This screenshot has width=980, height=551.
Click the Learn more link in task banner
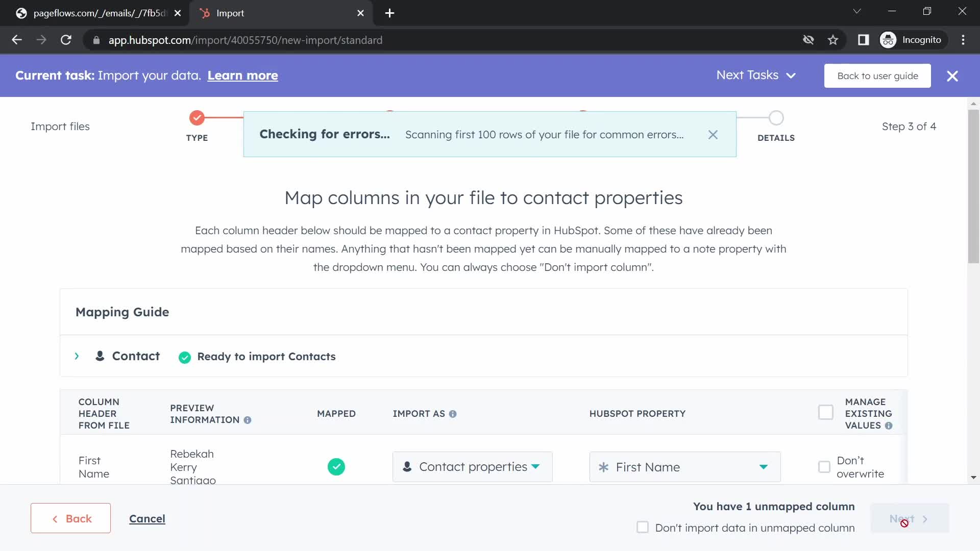tap(242, 74)
